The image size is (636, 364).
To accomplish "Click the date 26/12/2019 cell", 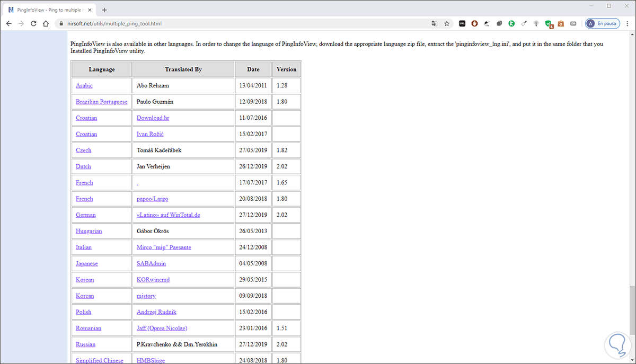I will click(x=253, y=166).
